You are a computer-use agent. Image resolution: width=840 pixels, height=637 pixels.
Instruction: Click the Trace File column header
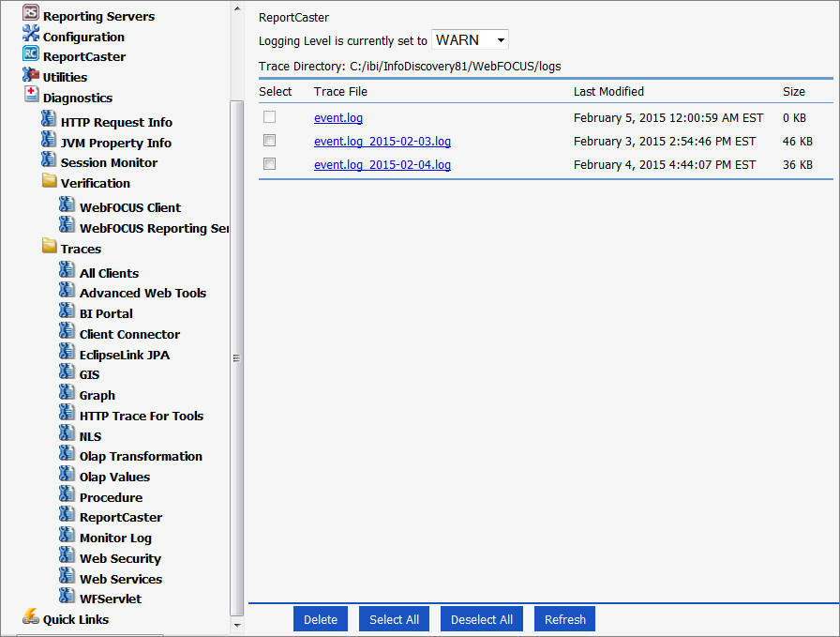tap(340, 92)
